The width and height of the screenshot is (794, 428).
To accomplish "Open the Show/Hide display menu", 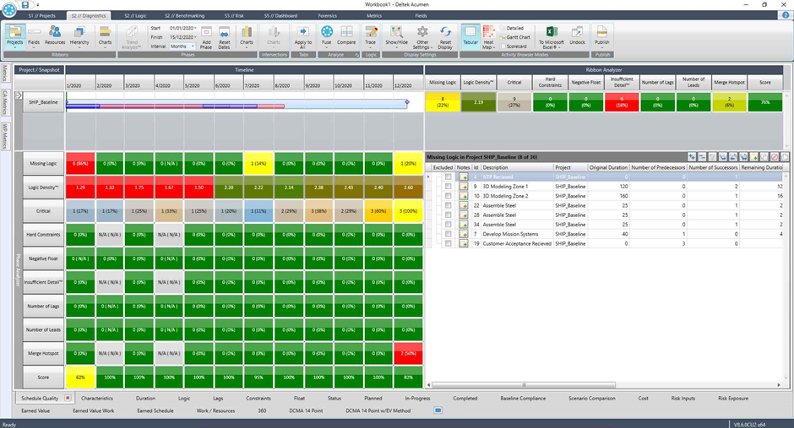I will [396, 36].
